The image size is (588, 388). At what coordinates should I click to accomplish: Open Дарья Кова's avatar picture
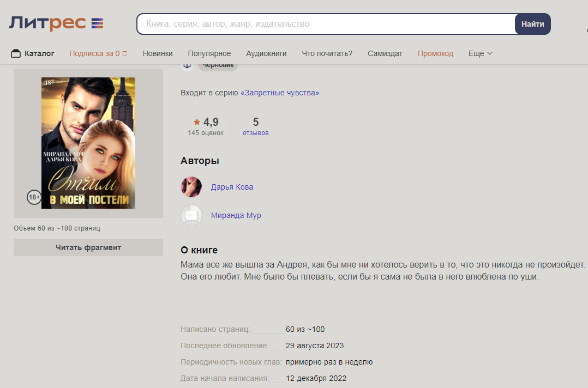pos(191,187)
